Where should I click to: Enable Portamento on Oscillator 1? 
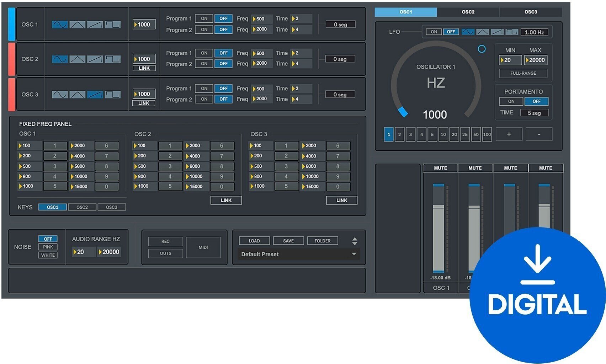pyautogui.click(x=511, y=101)
